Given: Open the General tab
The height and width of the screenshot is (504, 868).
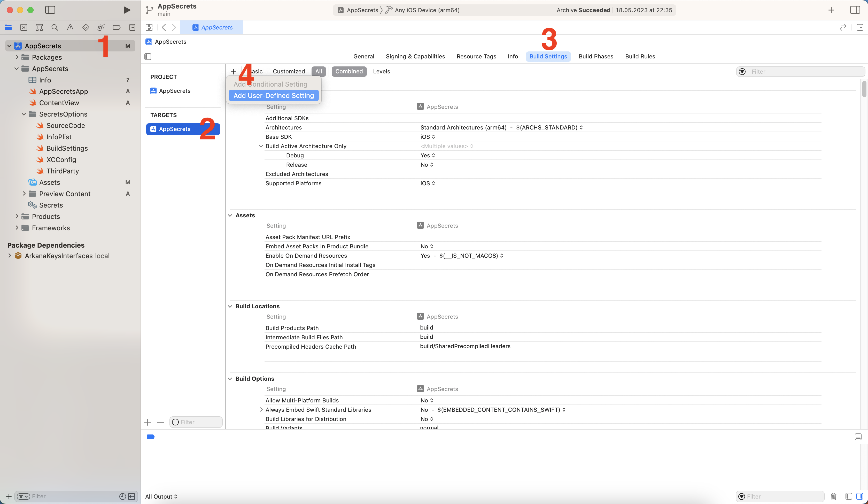Looking at the screenshot, I should 363,57.
